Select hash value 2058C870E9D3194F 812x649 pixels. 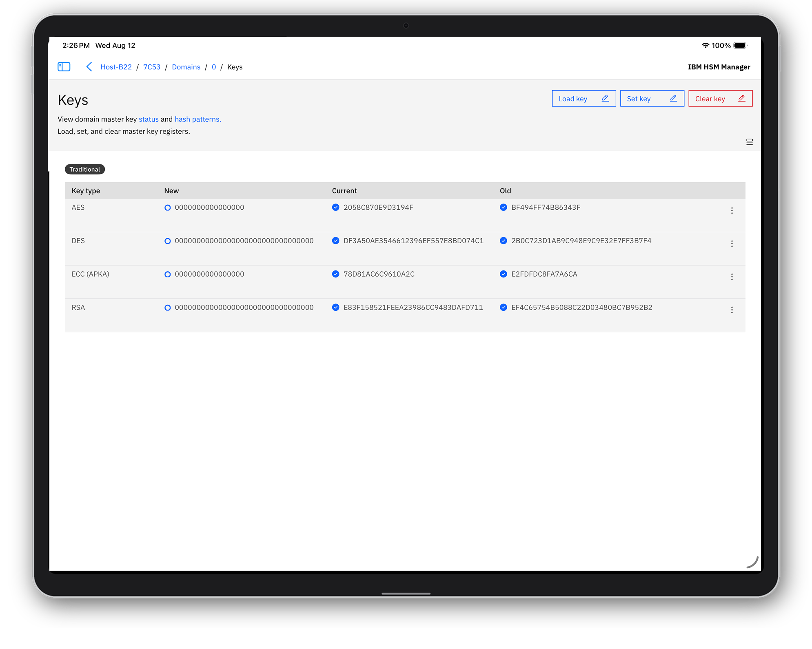click(378, 207)
